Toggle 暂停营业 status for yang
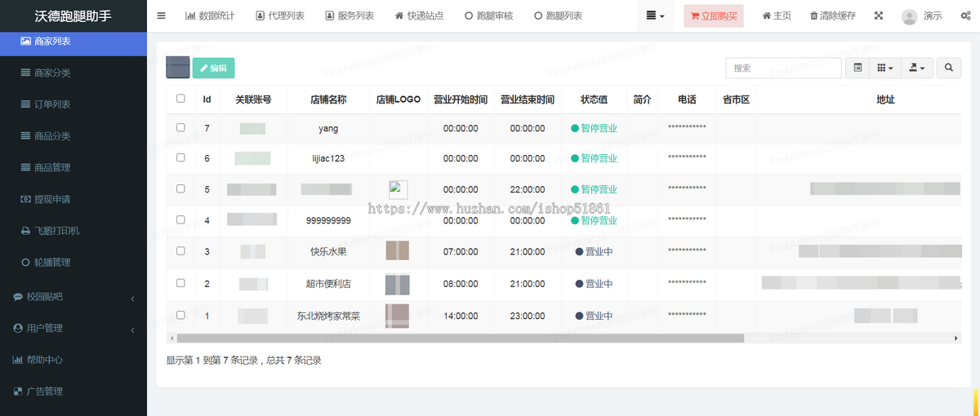Viewport: 980px width, 416px height. tap(594, 128)
